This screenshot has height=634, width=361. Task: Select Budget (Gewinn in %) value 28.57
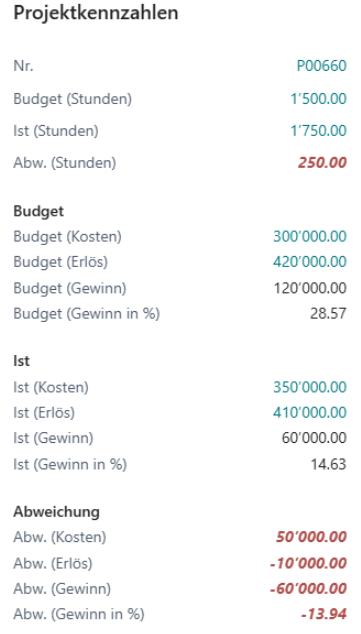[x=328, y=313]
